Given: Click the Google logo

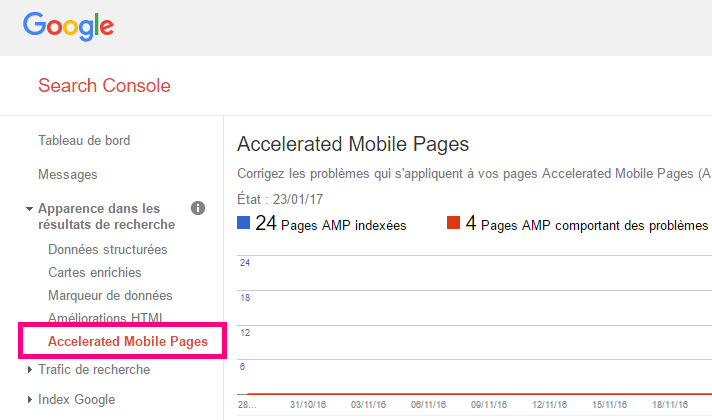Looking at the screenshot, I should (x=68, y=26).
